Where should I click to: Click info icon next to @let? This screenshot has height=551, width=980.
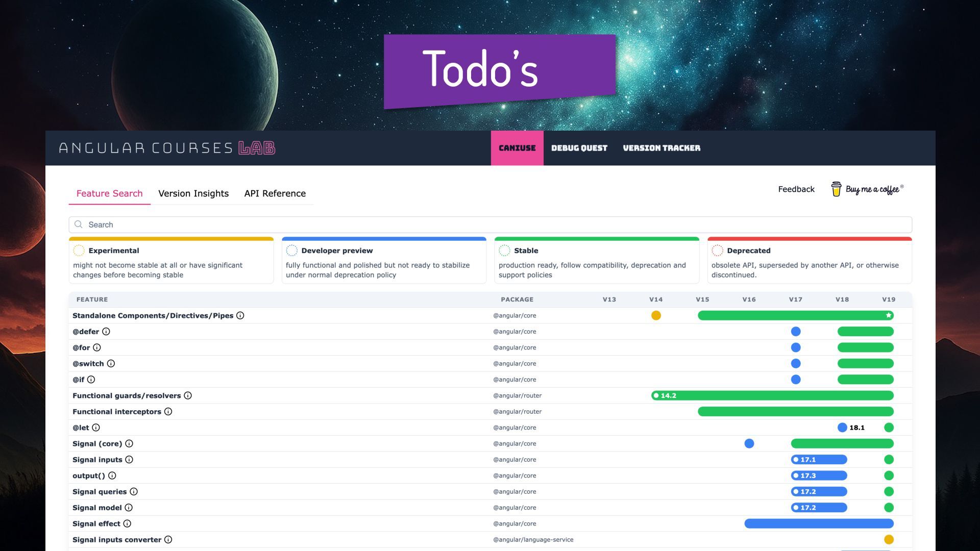click(x=96, y=428)
